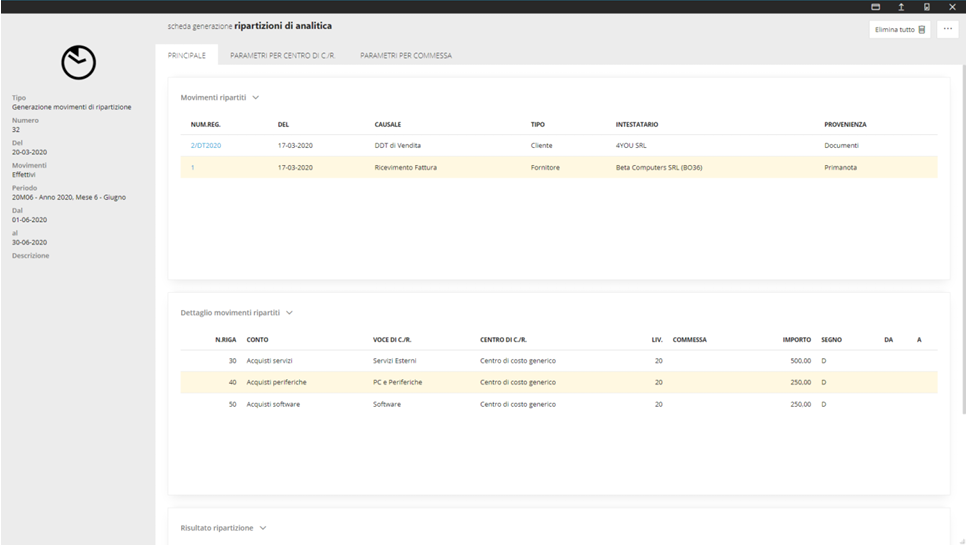This screenshot has width=973, height=547.
Task: Expand the Risultato ripartizione section
Action: [x=263, y=528]
